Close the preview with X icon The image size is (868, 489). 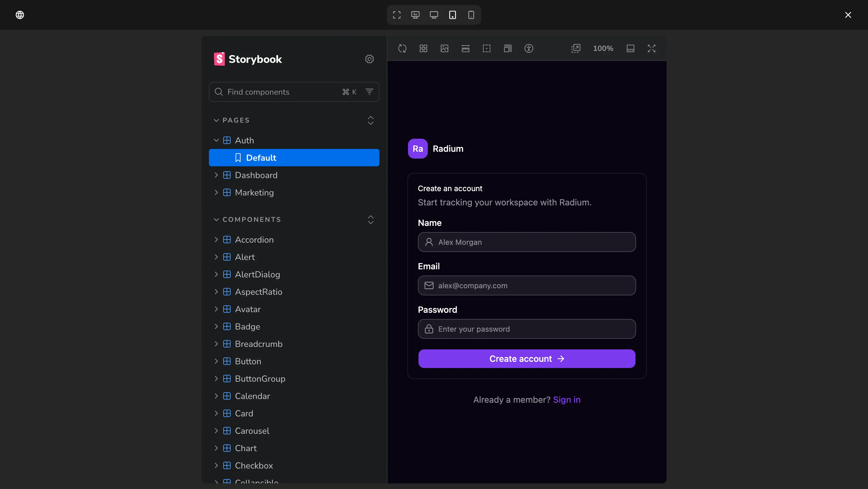[848, 15]
